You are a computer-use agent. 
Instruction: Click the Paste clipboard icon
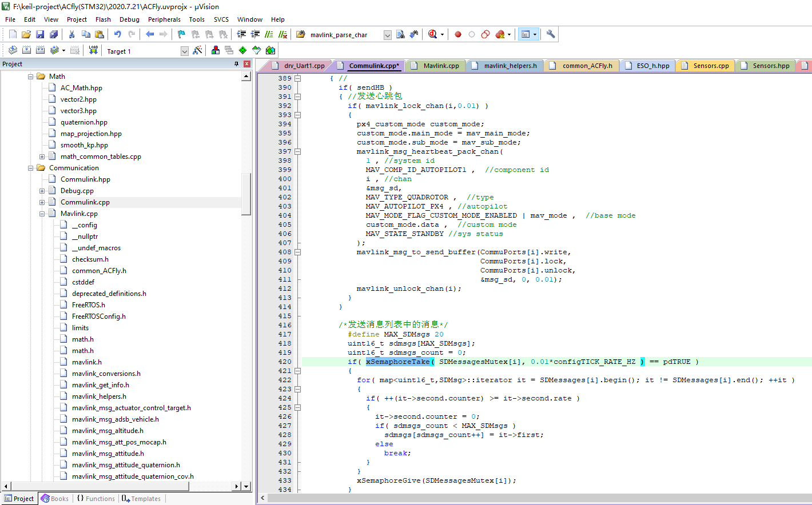pos(99,34)
